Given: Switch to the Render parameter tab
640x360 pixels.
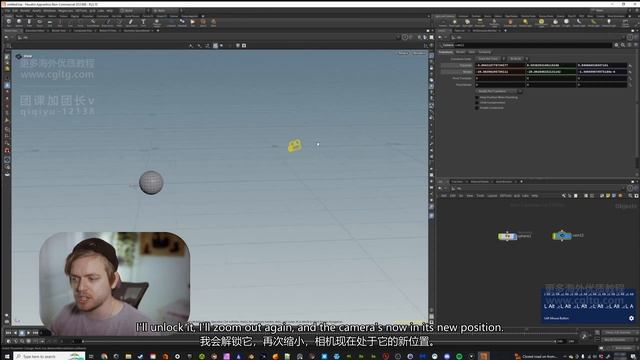Looking at the screenshot, I should [x=460, y=52].
